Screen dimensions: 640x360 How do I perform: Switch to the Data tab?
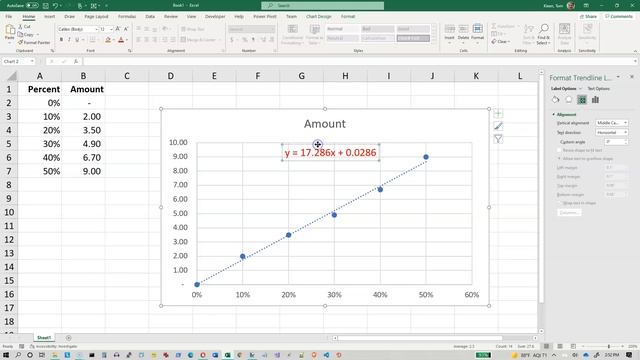(x=150, y=16)
